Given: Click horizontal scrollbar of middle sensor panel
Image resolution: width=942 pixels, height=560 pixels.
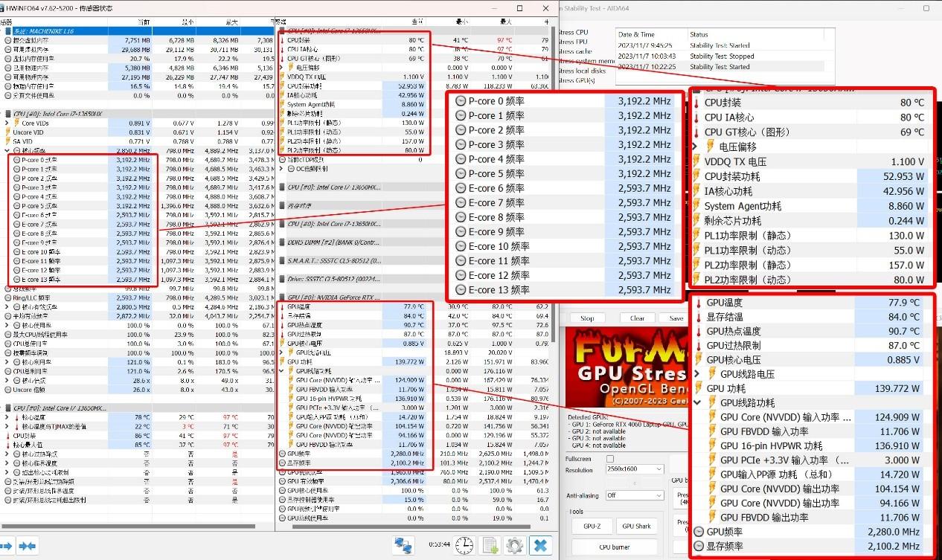Looking at the screenshot, I should pos(411,526).
